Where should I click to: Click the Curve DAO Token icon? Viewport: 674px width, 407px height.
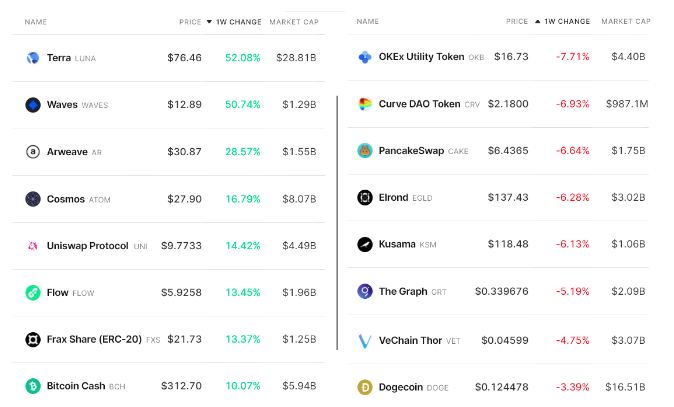pyautogui.click(x=365, y=104)
